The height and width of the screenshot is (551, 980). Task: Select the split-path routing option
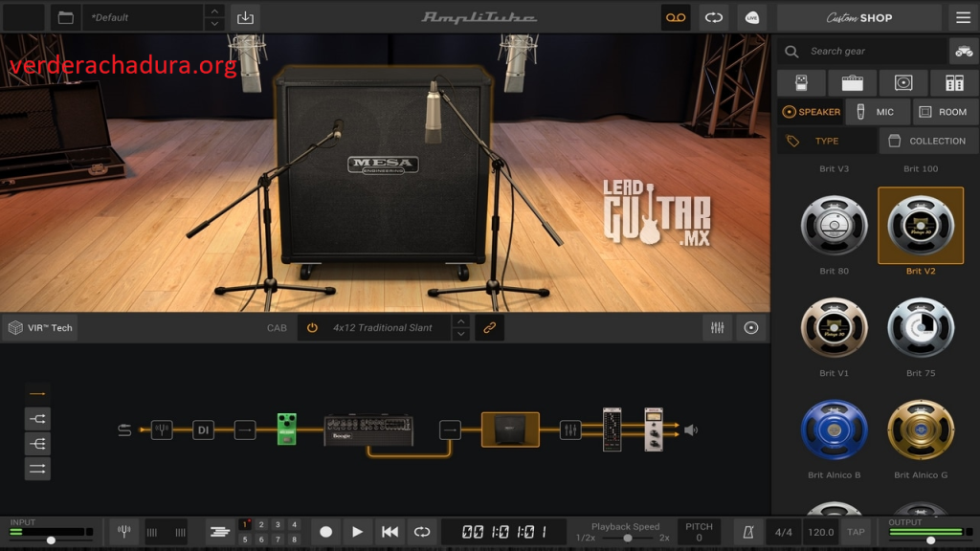pyautogui.click(x=37, y=419)
